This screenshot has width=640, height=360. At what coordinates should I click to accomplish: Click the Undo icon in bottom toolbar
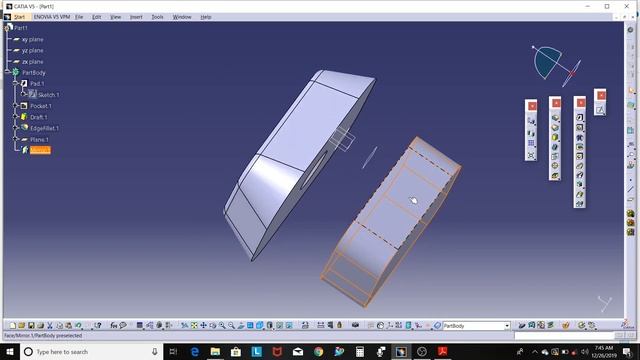tap(78, 325)
